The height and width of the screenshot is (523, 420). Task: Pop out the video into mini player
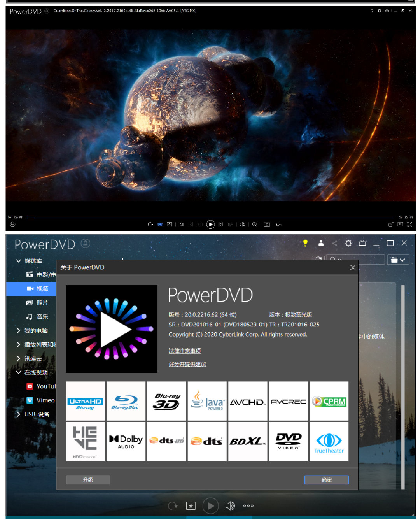coord(391,225)
